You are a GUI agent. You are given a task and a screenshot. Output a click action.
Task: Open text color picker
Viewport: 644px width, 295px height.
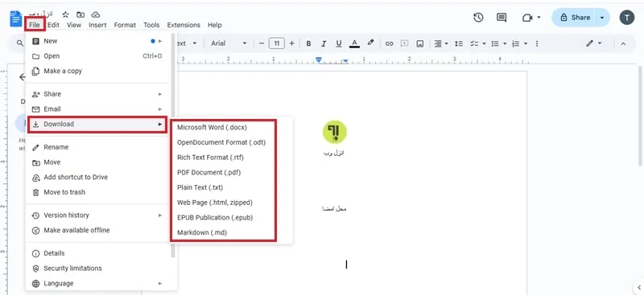pyautogui.click(x=354, y=43)
